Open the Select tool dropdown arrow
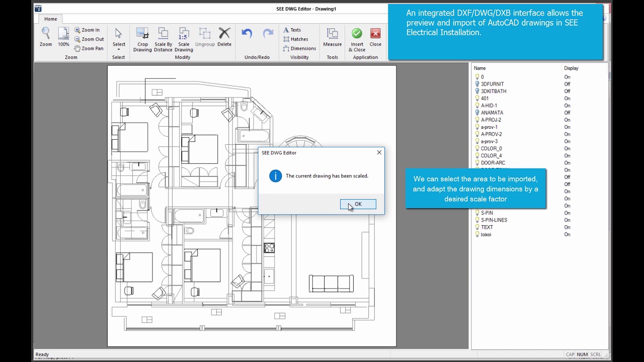The image size is (644, 362). pos(119,49)
